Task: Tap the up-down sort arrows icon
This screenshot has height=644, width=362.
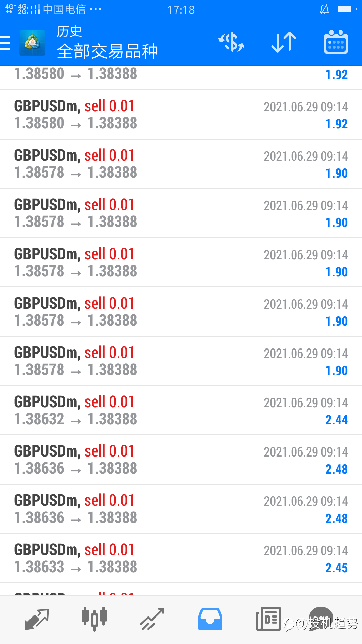Action: [284, 42]
